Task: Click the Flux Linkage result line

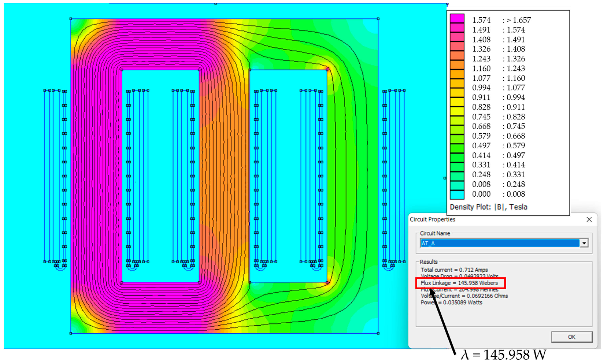Action: coord(459,283)
